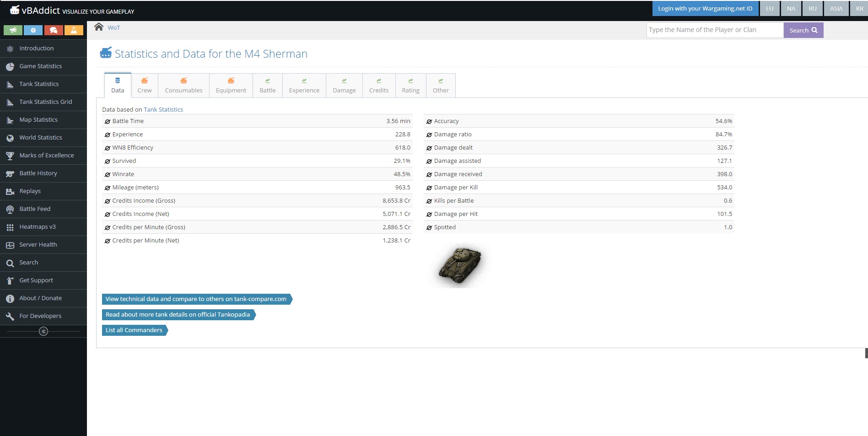868x436 pixels.
Task: Click the M4 Sherman tank thumbnail
Action: [x=460, y=265]
